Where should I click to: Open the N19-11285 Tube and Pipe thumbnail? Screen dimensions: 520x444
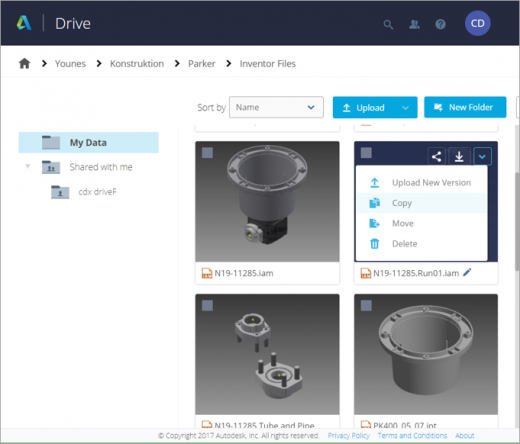pos(267,354)
